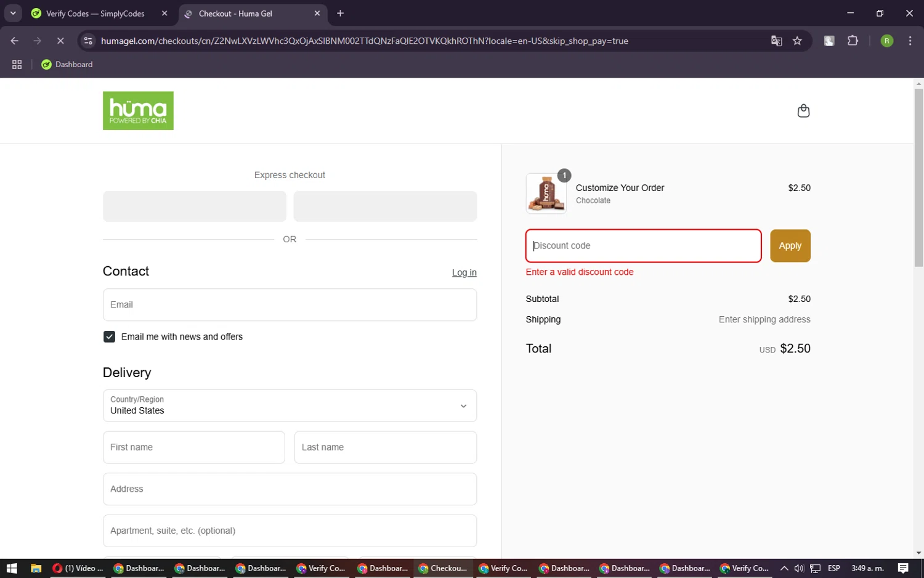Click the second Express checkout button placeholder
This screenshot has height=578, width=924.
(x=385, y=206)
